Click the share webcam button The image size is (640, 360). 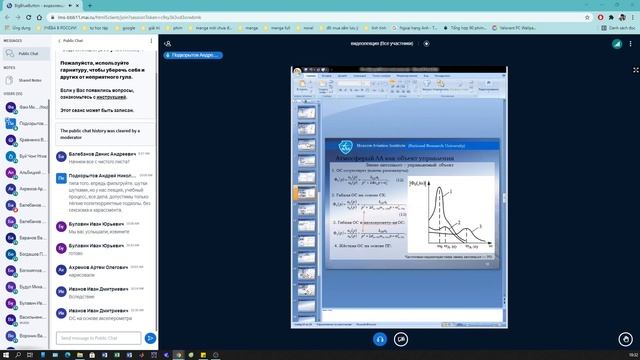[401, 339]
